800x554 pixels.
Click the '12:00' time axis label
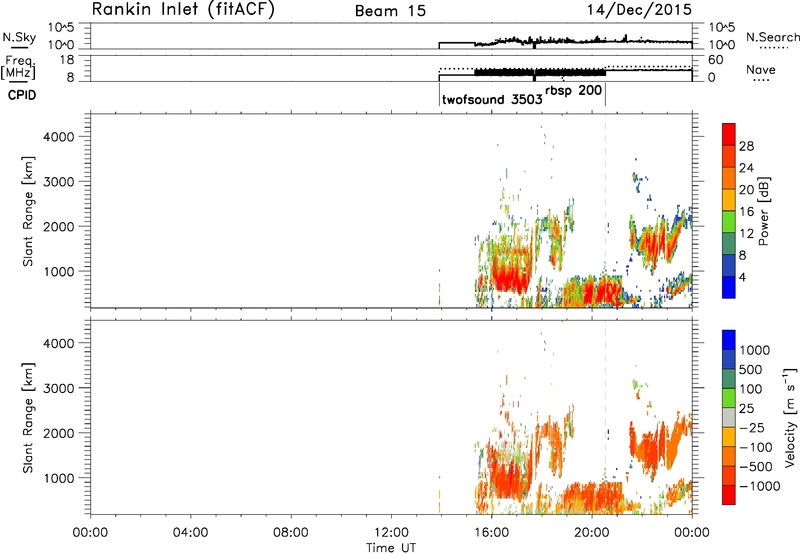tap(391, 533)
